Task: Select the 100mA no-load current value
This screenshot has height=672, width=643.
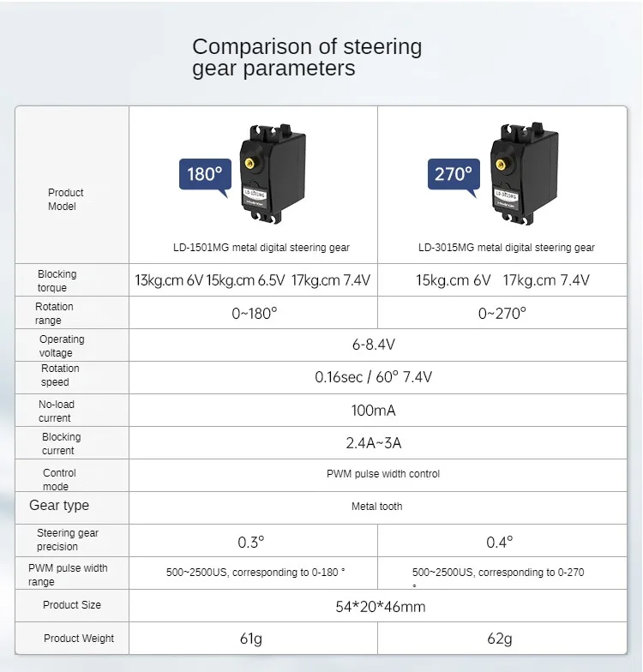Action: (x=374, y=411)
